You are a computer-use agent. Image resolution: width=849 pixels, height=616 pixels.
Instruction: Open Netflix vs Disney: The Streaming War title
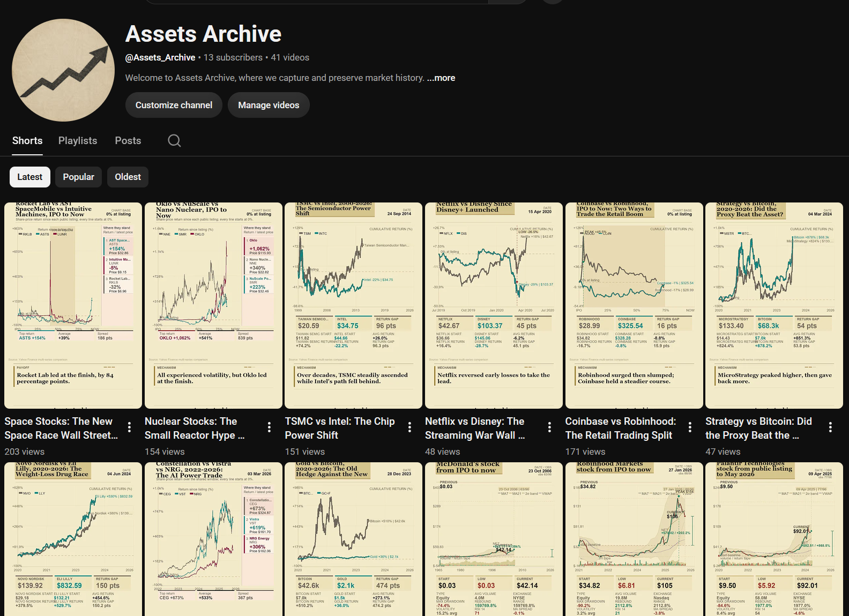click(x=475, y=429)
